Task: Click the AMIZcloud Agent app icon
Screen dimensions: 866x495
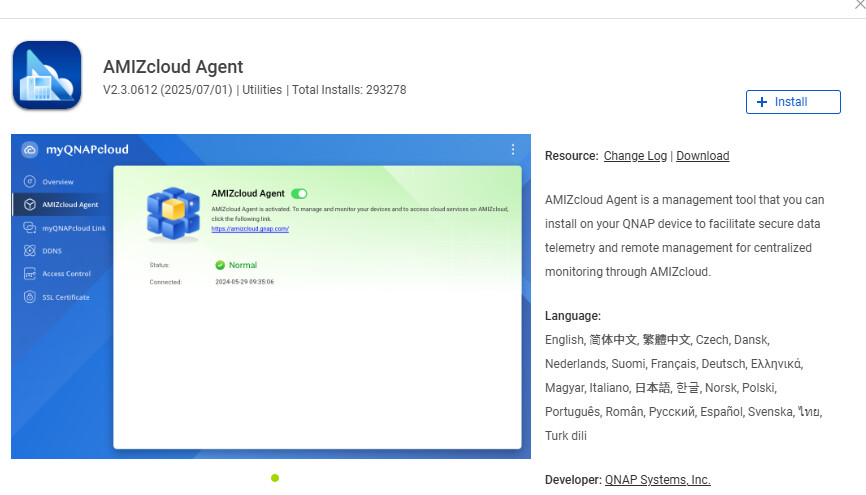Action: pos(47,75)
